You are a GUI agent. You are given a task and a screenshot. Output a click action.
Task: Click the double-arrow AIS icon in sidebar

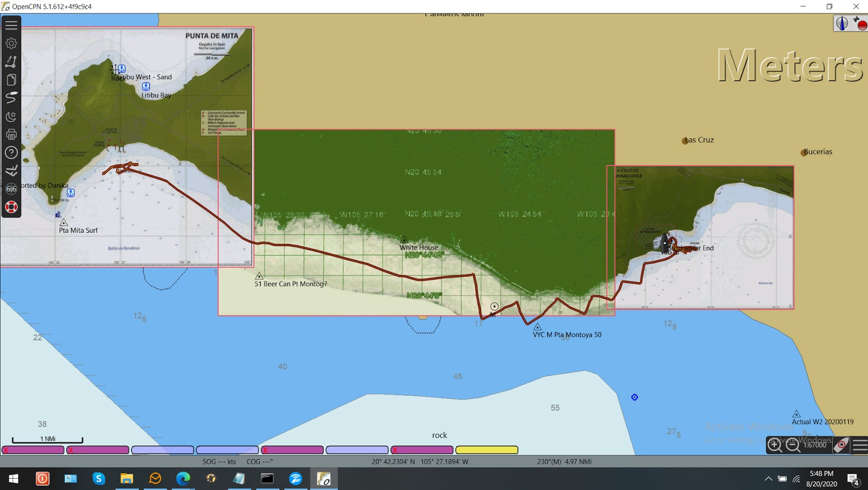click(x=11, y=171)
